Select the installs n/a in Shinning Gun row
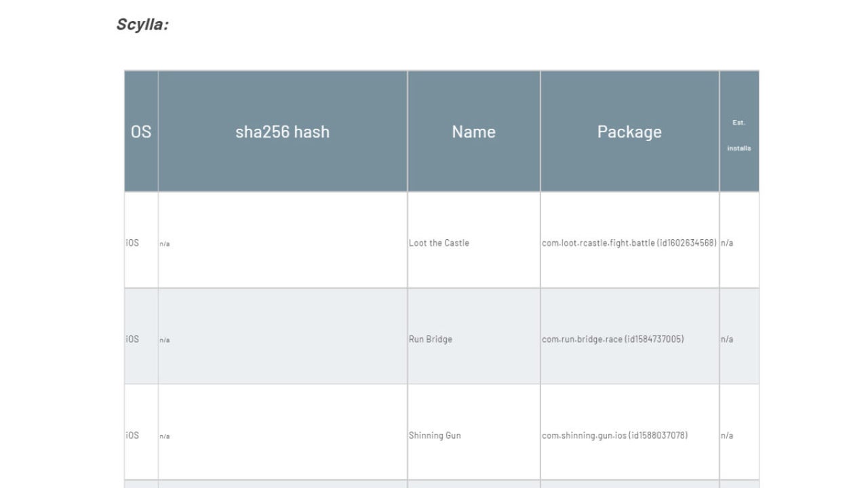Viewport: 868px width, 488px height. (x=726, y=435)
